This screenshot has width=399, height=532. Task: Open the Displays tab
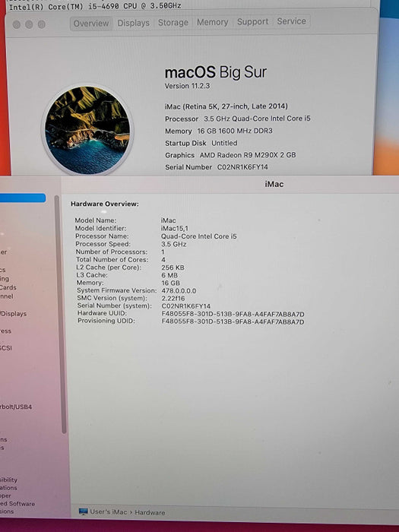click(133, 23)
